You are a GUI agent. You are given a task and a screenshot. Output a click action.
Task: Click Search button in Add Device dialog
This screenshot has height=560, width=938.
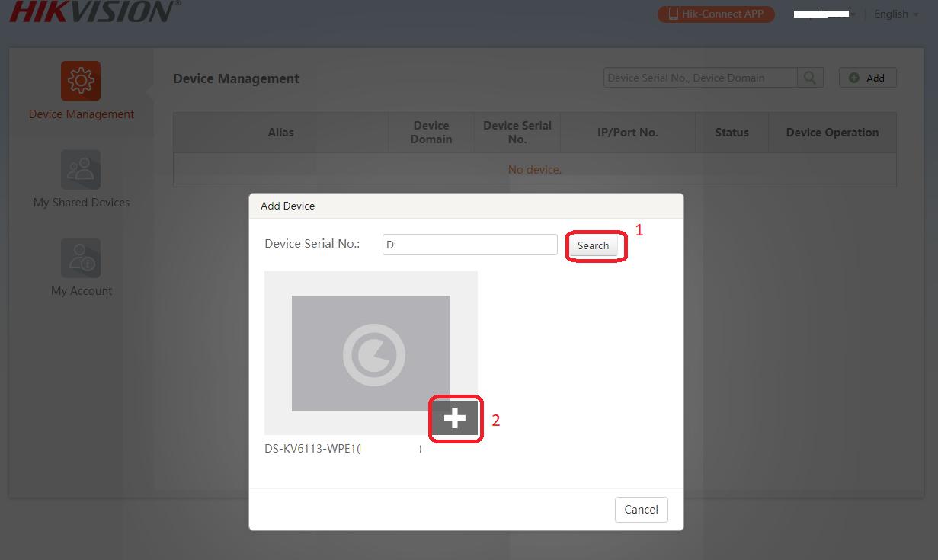pyautogui.click(x=593, y=245)
